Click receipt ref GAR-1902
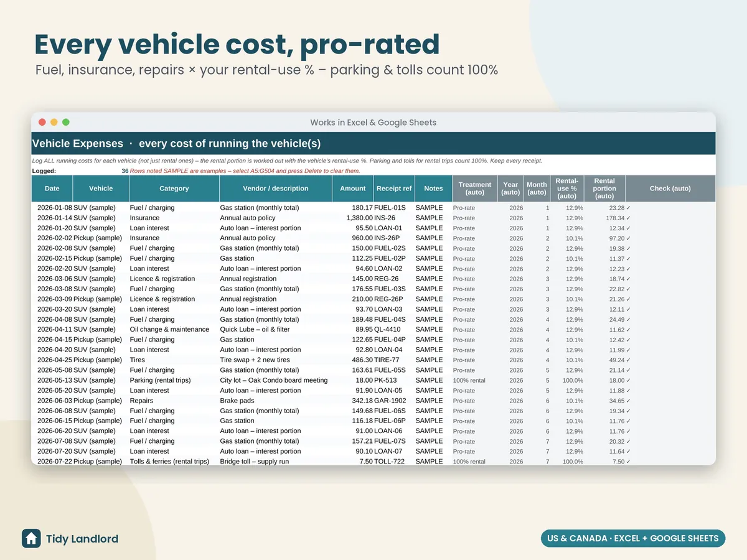The height and width of the screenshot is (560, 747). pyautogui.click(x=390, y=401)
